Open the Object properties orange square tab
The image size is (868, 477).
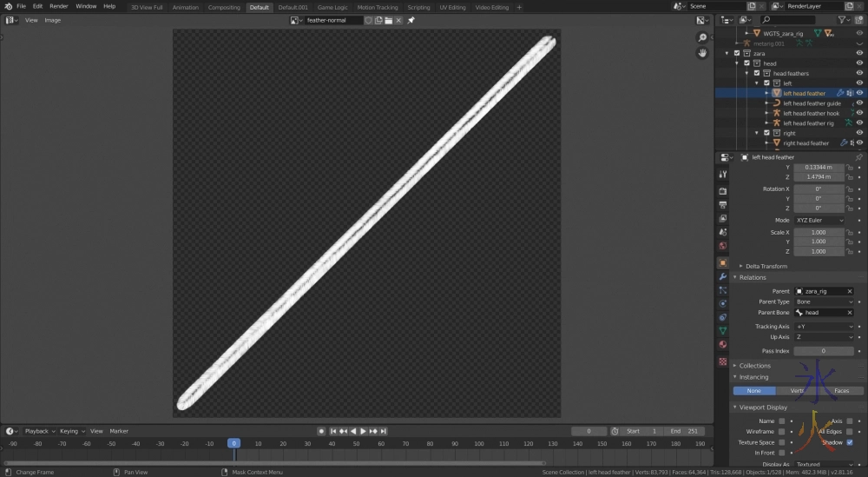click(x=722, y=262)
